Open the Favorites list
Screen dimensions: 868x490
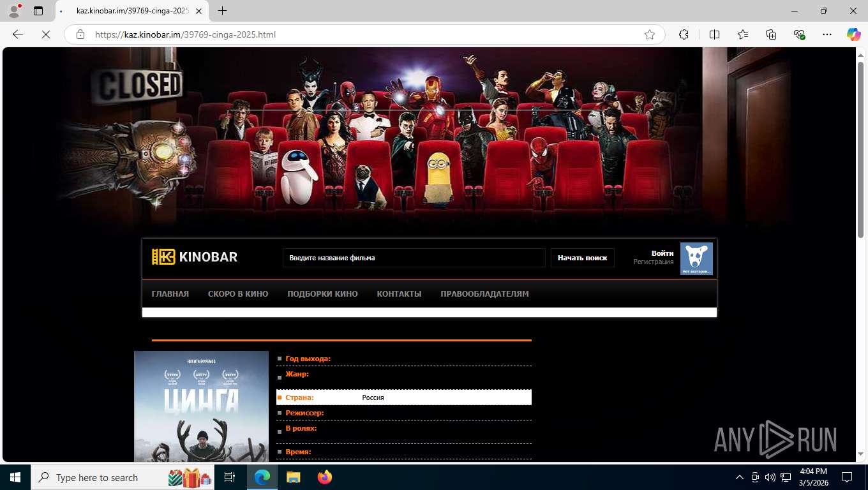pos(743,34)
